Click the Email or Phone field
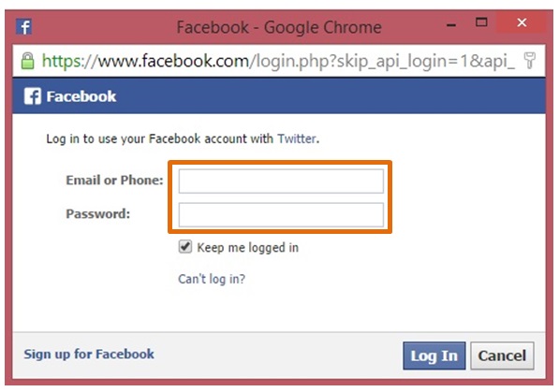Image resolution: width=559 pixels, height=392 pixels. (281, 181)
